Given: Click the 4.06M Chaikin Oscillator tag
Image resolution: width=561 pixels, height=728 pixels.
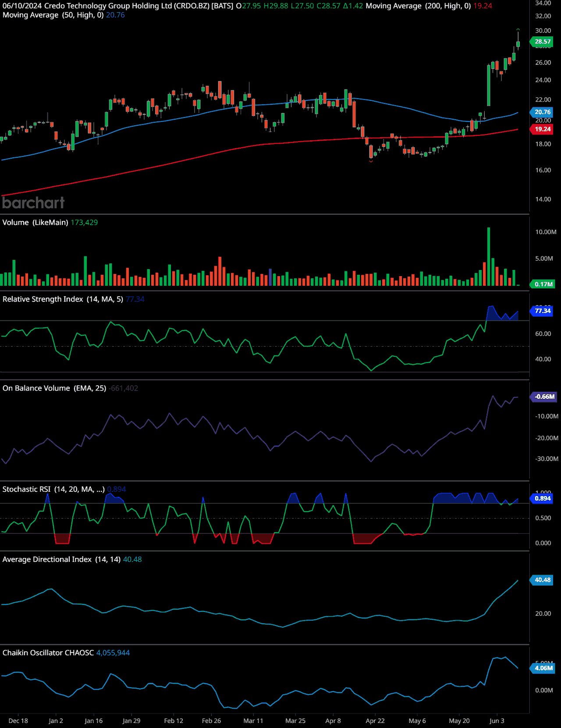Looking at the screenshot, I should point(543,668).
